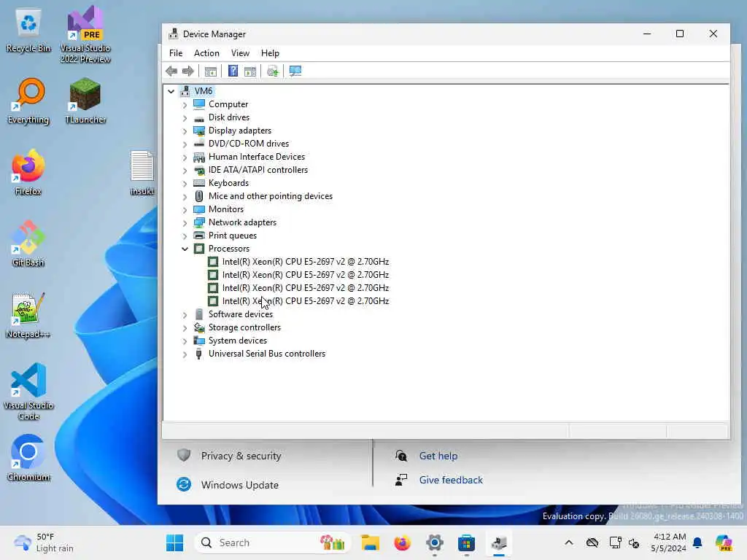Select the second Intel Xeon processor entry
Viewport: 747px width, 560px height.
click(306, 275)
